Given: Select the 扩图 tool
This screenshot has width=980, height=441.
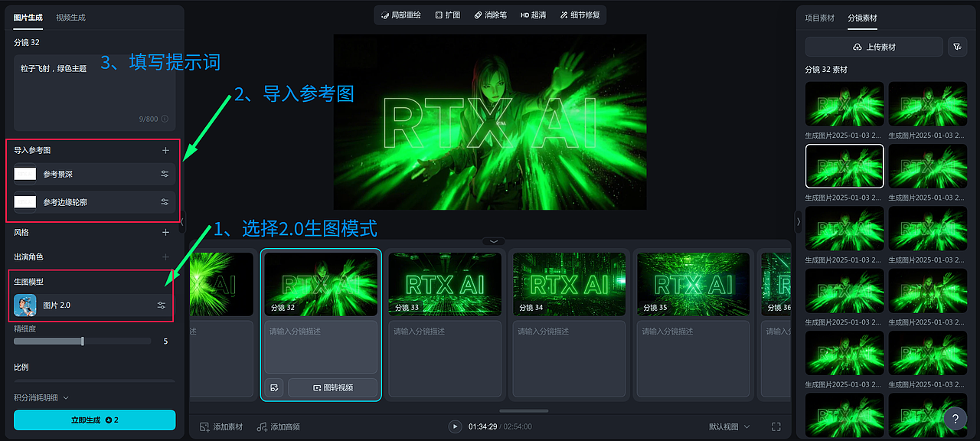Looking at the screenshot, I should point(448,15).
